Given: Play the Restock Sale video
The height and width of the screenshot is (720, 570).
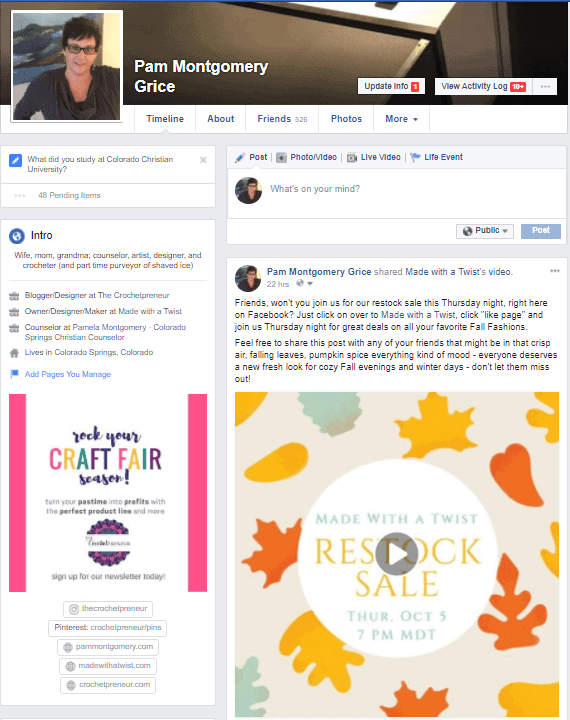Looking at the screenshot, I should (397, 554).
